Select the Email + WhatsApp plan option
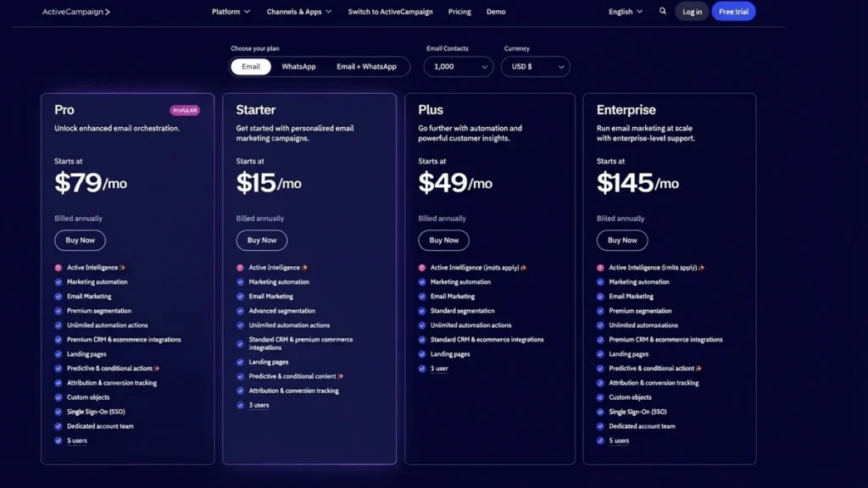The height and width of the screenshot is (488, 868). pos(366,66)
